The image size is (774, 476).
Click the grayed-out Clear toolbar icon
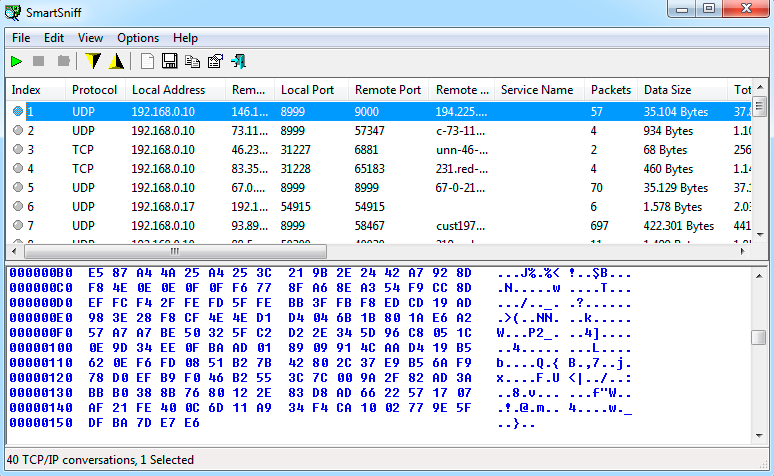(64, 61)
